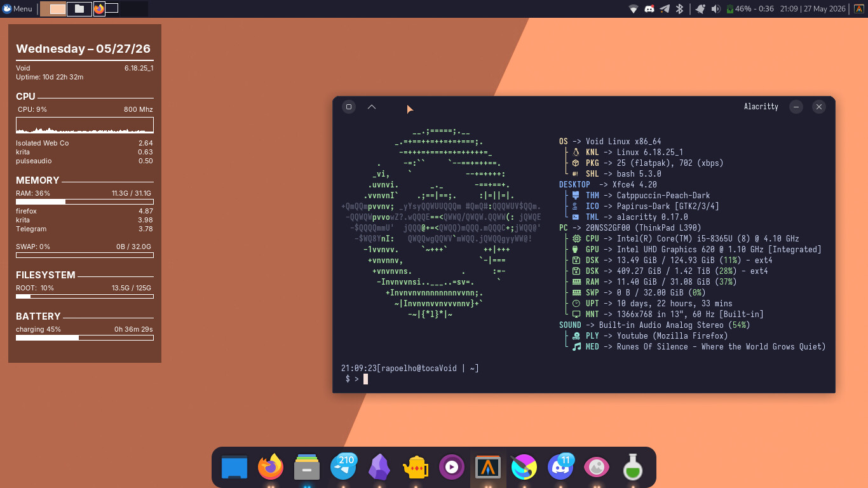This screenshot has width=868, height=488.
Task: Click the "charging 45%" battery text
Action: pos(38,329)
